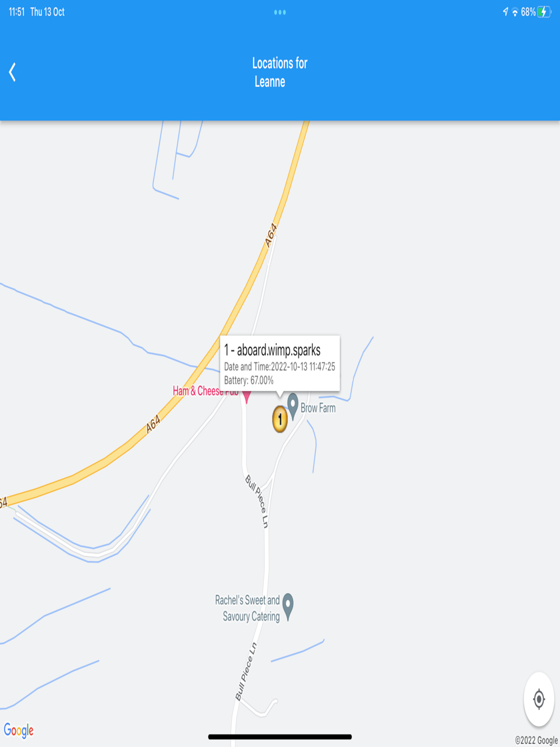This screenshot has width=560, height=747.
Task: Go back using the chevron arrow
Action: [12, 72]
